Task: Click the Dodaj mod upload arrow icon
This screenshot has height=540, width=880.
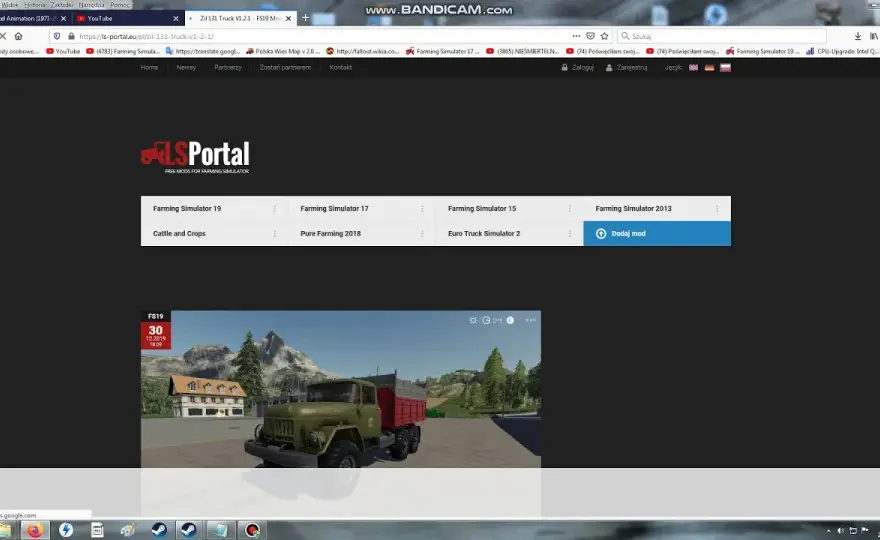Action: click(601, 234)
